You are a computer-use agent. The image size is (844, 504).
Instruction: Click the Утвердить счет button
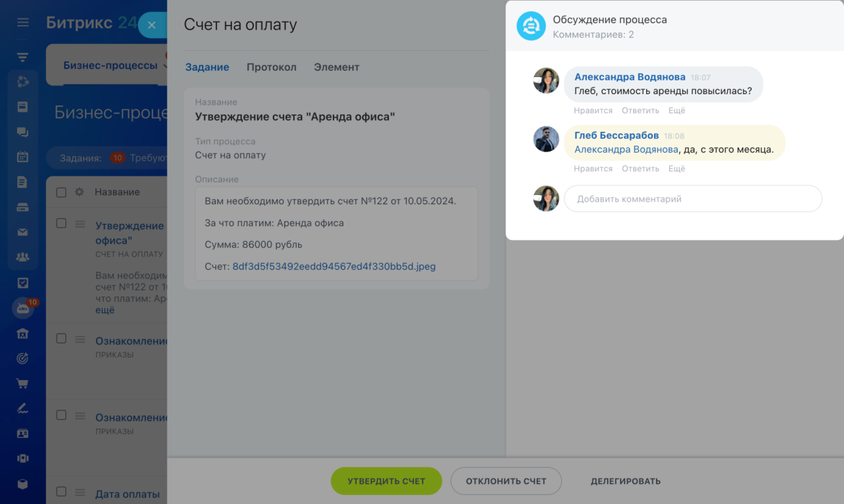click(x=386, y=481)
